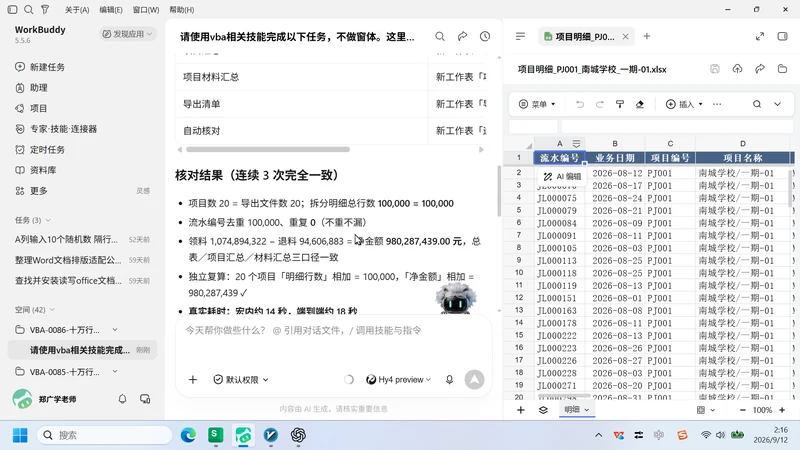This screenshot has height=450, width=800.
Task: Open the 编辑(E) menu
Action: [x=111, y=10]
